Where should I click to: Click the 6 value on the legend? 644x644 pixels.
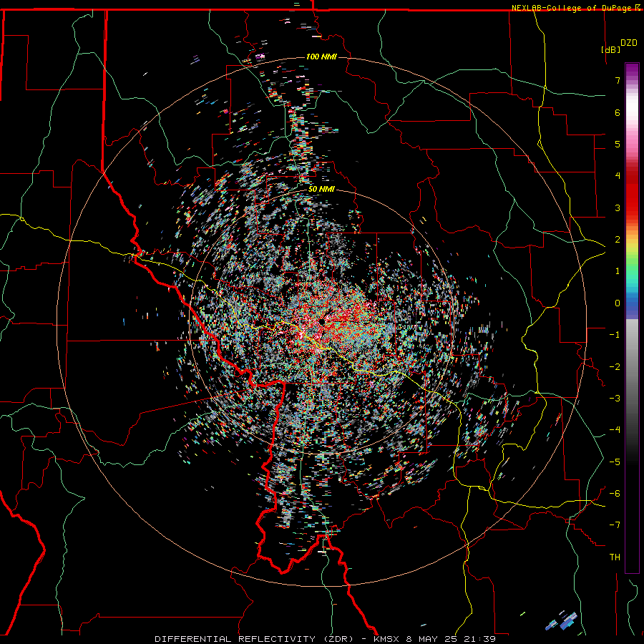click(x=618, y=112)
